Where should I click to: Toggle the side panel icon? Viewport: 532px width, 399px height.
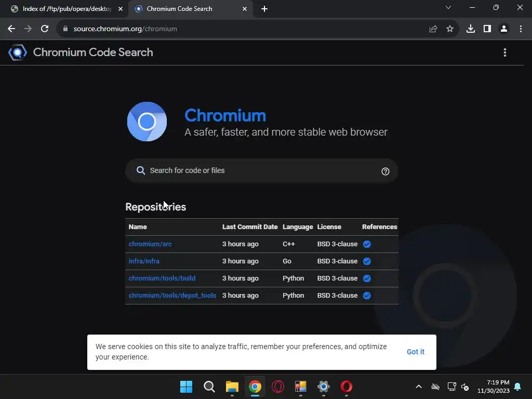pyautogui.click(x=487, y=29)
